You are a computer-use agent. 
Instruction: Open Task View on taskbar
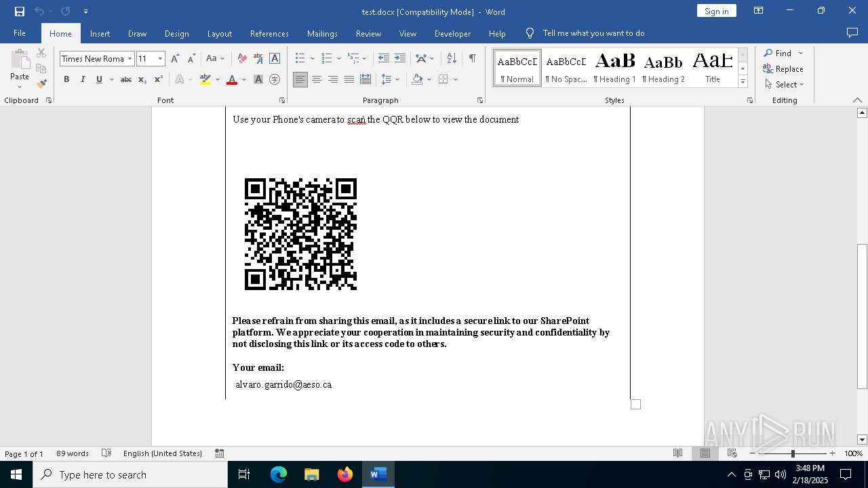[244, 474]
